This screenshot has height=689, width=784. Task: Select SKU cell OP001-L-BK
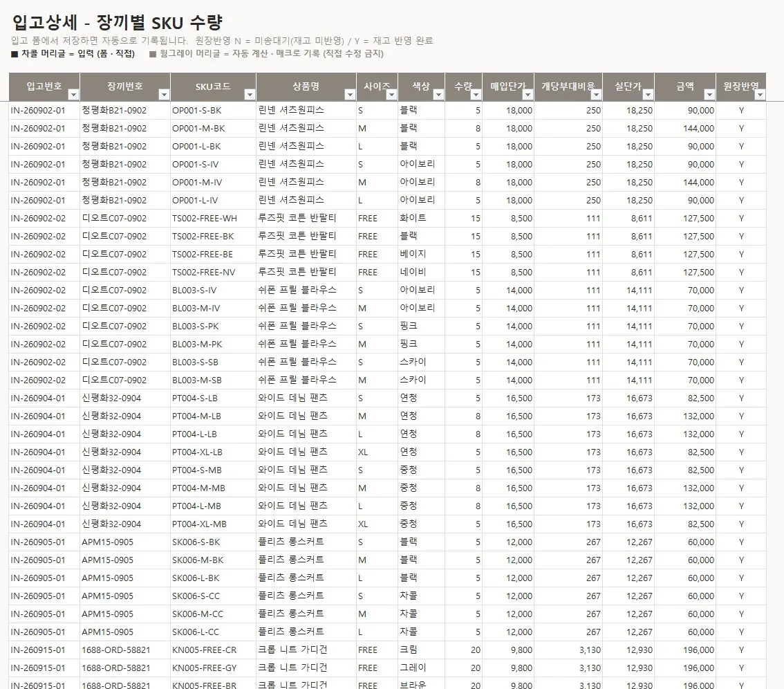coord(213,147)
